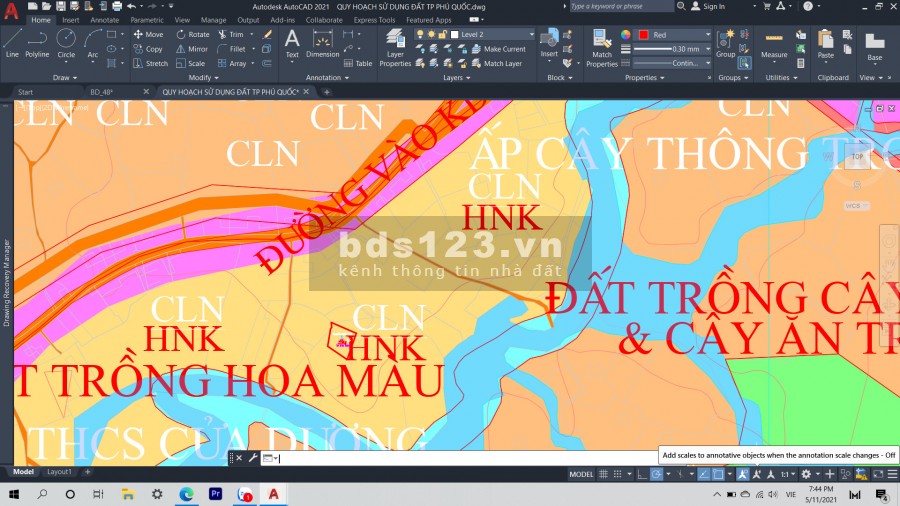Select the Dimension tool
900x506 pixels.
click(x=323, y=44)
